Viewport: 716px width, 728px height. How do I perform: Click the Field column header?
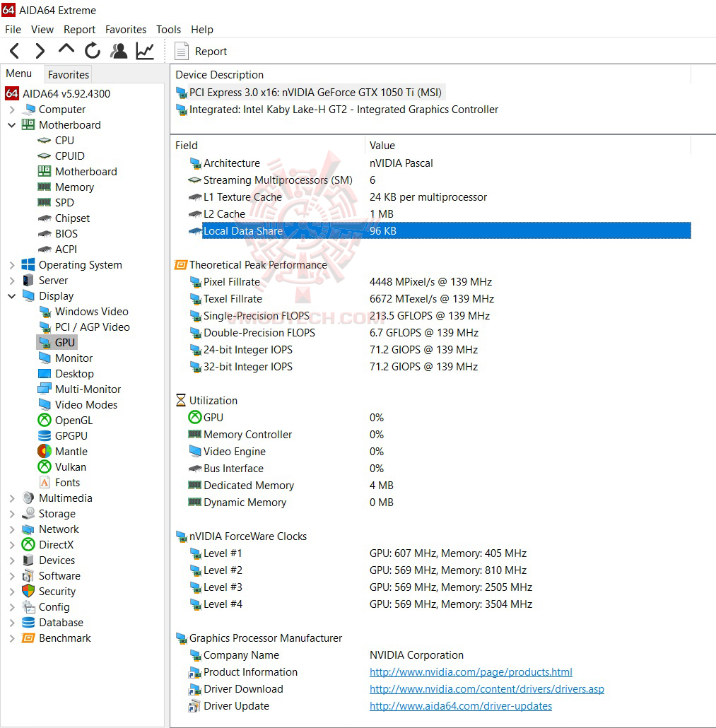click(268, 146)
